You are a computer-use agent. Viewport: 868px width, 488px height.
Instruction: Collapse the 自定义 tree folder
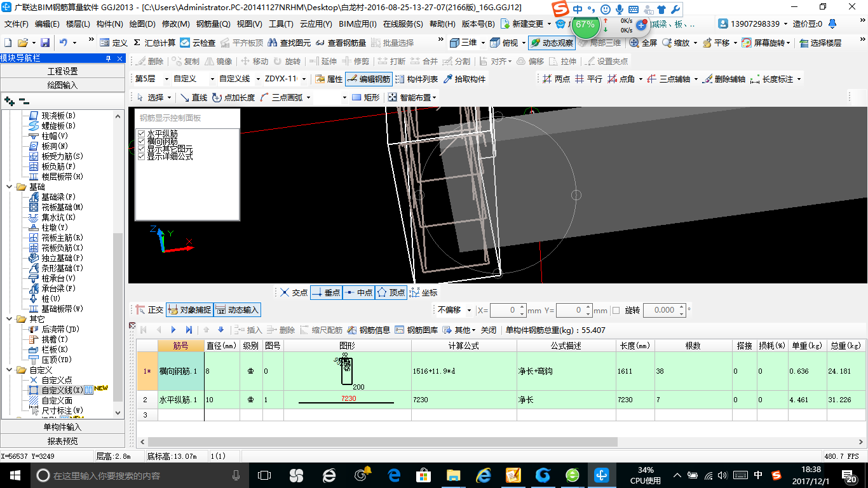[10, 370]
